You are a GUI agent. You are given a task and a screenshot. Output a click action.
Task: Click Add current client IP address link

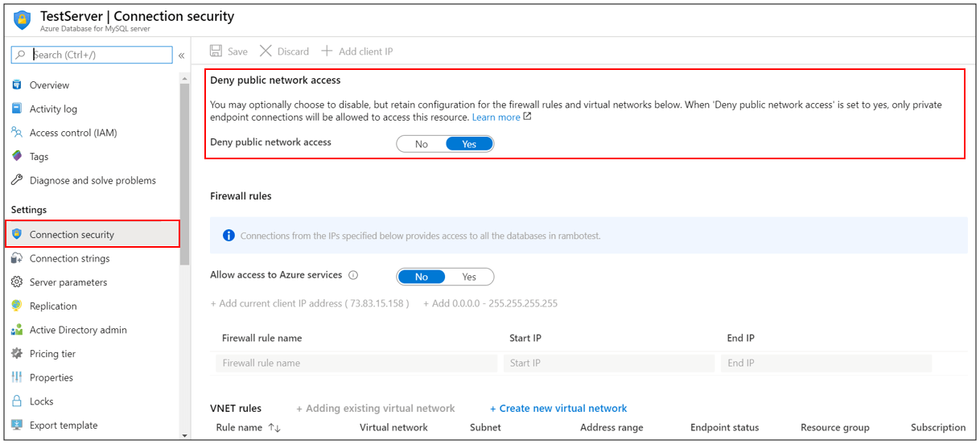click(x=310, y=303)
